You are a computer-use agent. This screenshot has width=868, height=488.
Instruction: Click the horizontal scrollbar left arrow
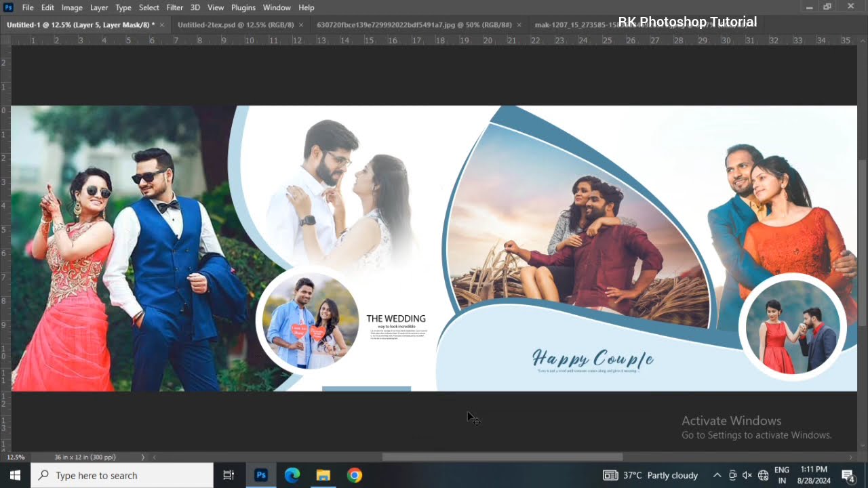pos(155,457)
